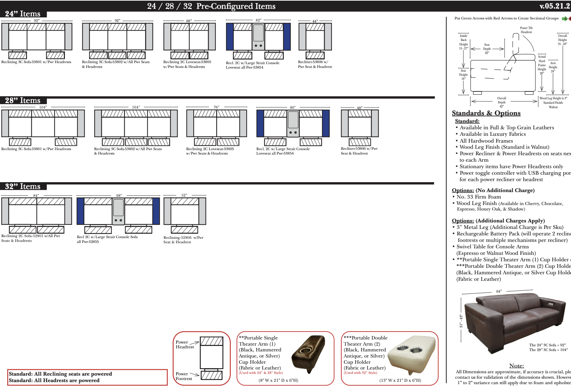Select the 32" 98" Strait Console Sofa diagram
571x392 pixels.
pyautogui.click(x=118, y=214)
